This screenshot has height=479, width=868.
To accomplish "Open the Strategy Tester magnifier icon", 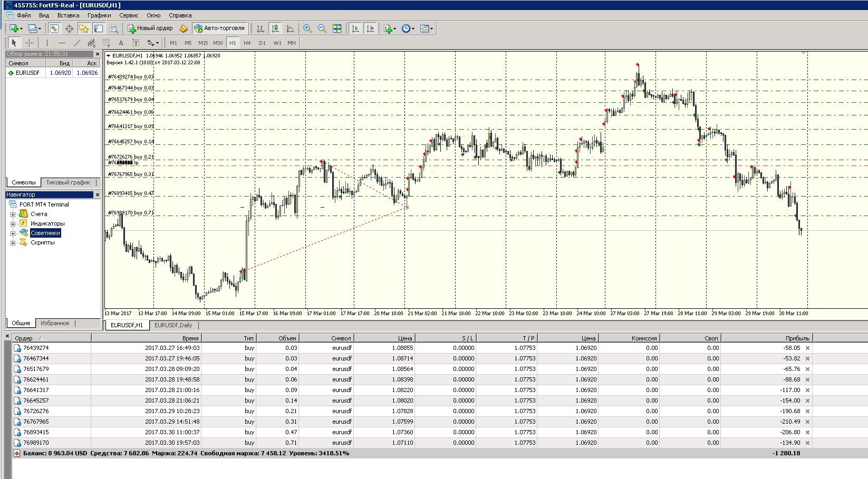I will 113,28.
